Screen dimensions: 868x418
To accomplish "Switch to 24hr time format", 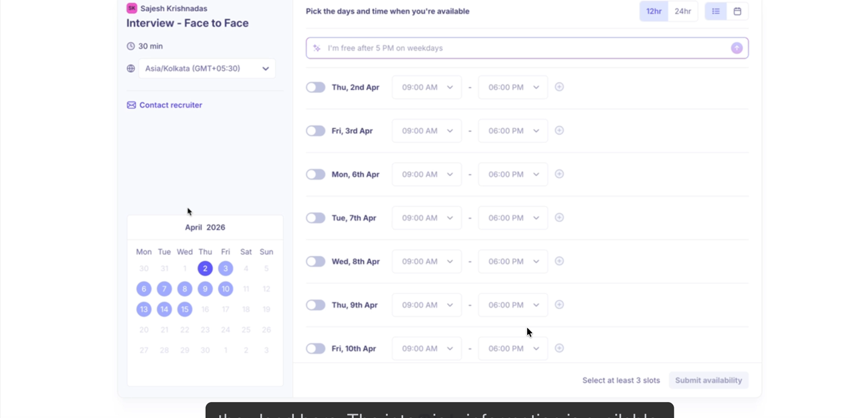I will (x=682, y=11).
